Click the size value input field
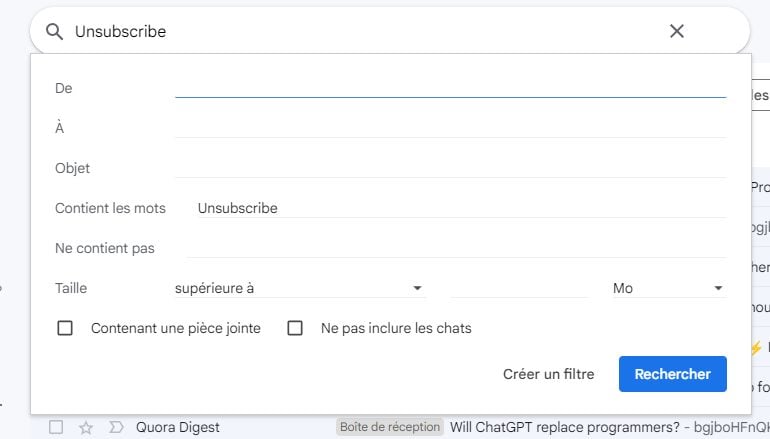 [x=520, y=288]
